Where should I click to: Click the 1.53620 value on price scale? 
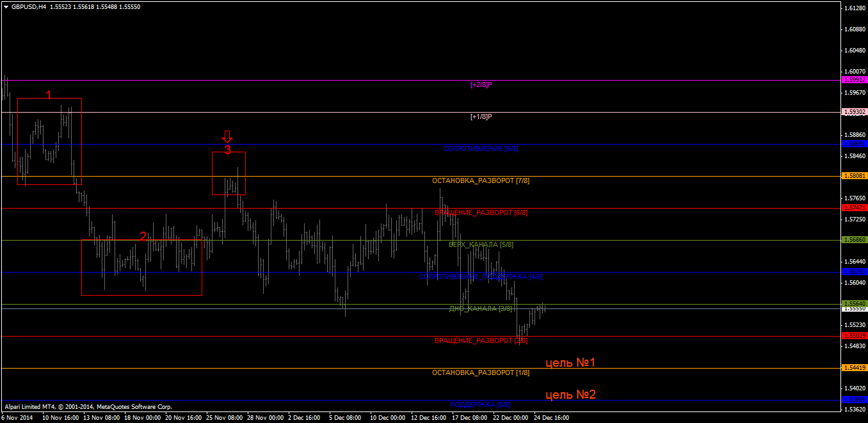click(855, 410)
